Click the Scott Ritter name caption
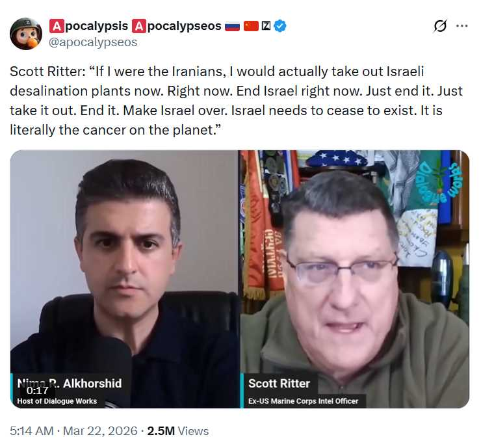The image size is (481, 448). 279,384
